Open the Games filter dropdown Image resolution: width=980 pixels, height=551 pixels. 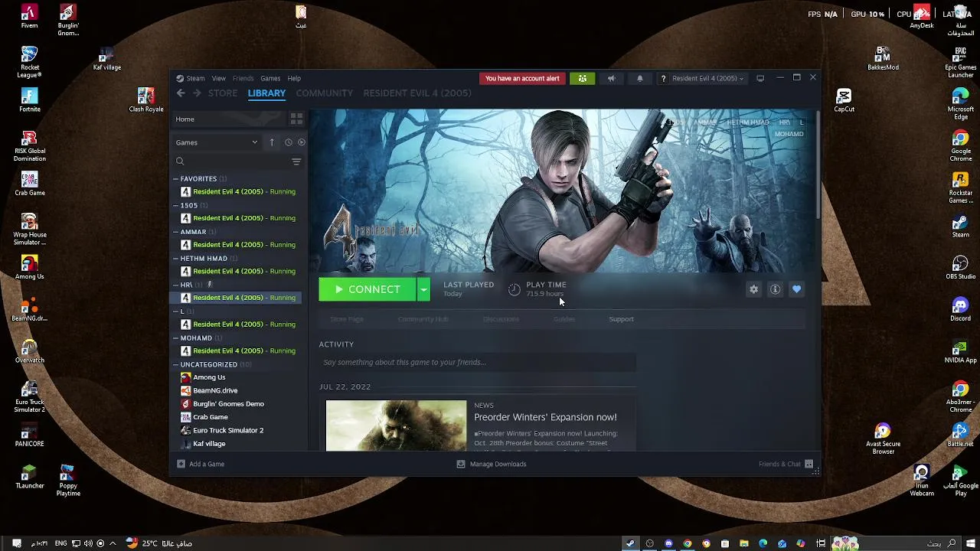tap(217, 142)
